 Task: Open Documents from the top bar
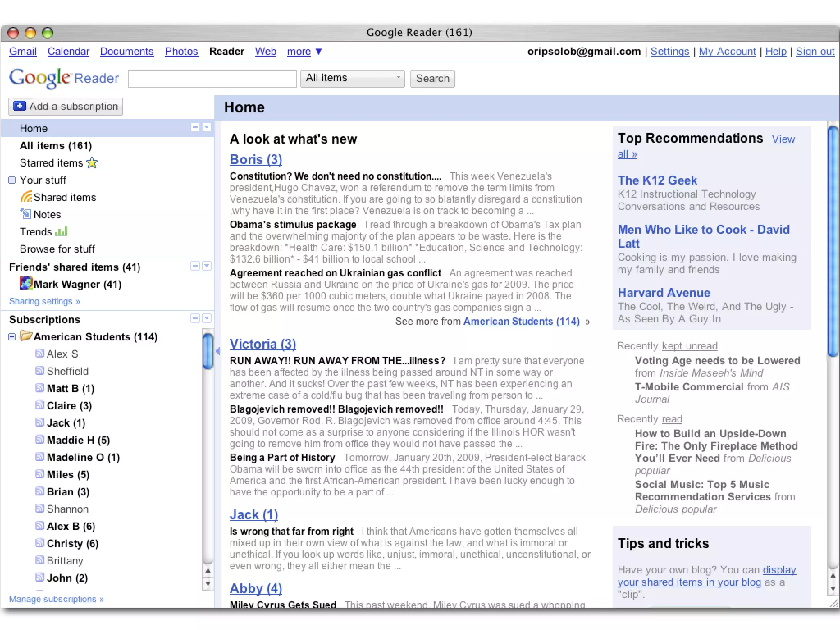[x=127, y=52]
